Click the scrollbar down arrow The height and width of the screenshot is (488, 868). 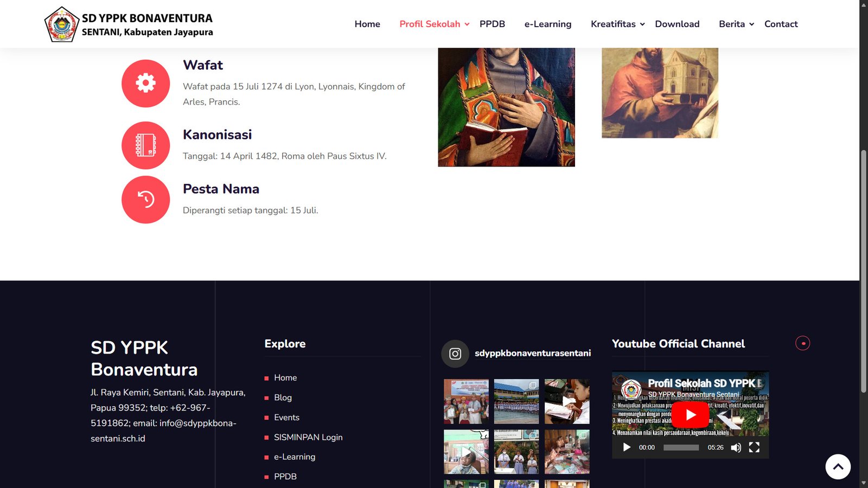[864, 483]
